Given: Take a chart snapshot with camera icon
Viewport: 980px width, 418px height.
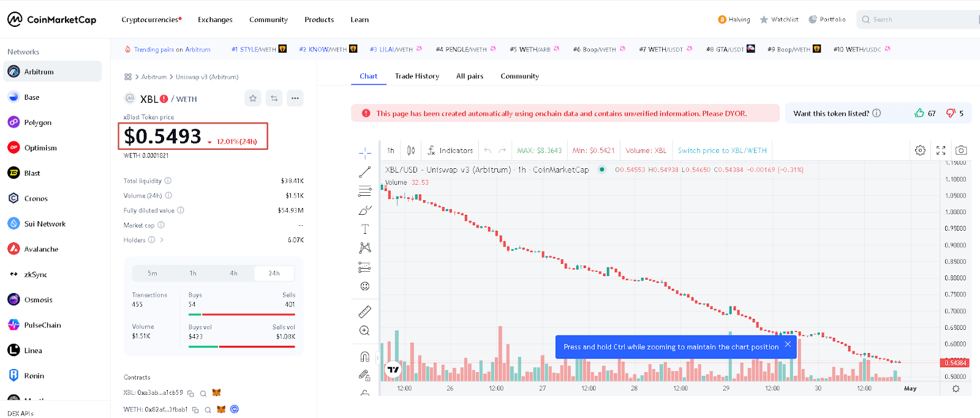Looking at the screenshot, I should click(961, 150).
